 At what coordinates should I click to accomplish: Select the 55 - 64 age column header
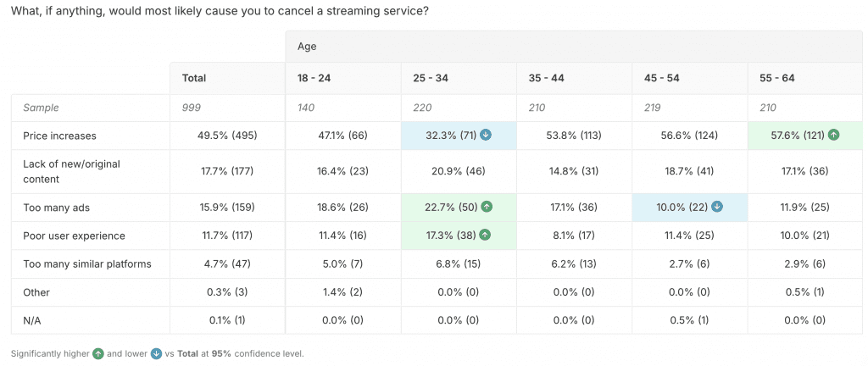click(x=777, y=78)
